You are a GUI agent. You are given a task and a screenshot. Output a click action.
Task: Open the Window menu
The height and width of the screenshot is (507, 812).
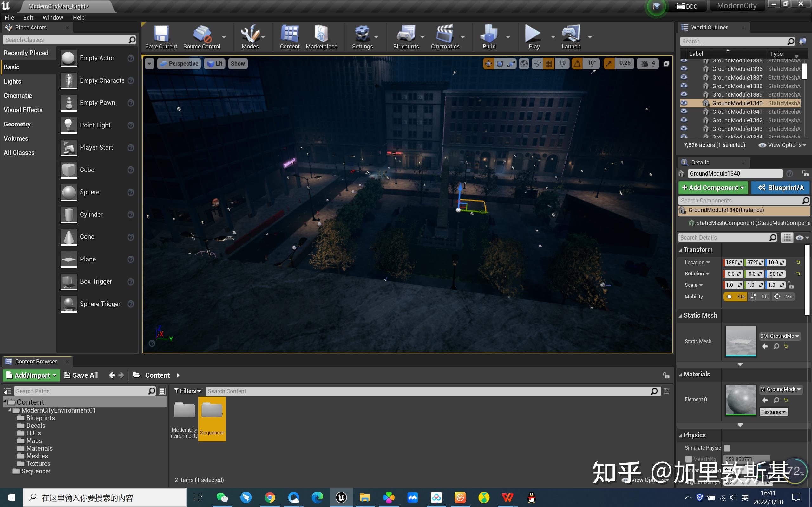[x=53, y=17]
